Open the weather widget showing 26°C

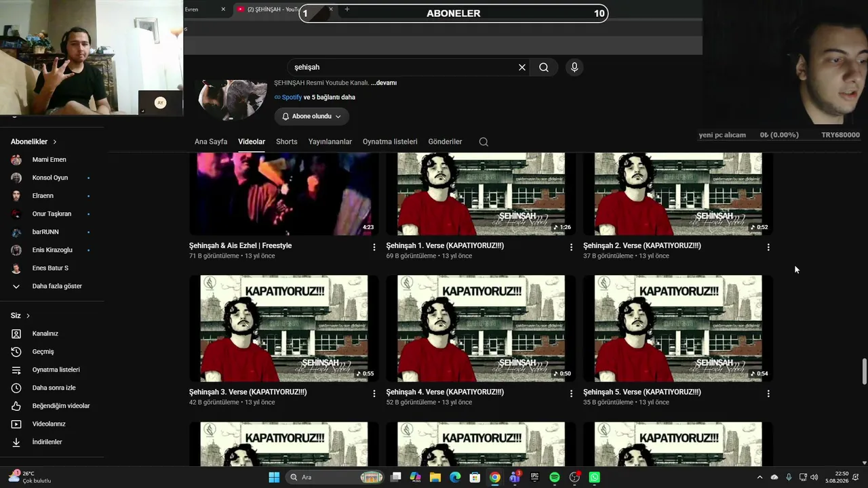[30, 477]
